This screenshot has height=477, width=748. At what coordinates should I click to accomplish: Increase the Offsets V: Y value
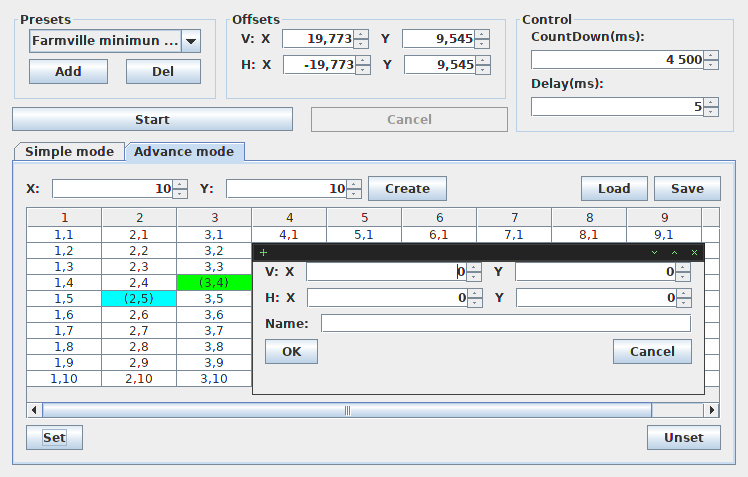[x=482, y=34]
